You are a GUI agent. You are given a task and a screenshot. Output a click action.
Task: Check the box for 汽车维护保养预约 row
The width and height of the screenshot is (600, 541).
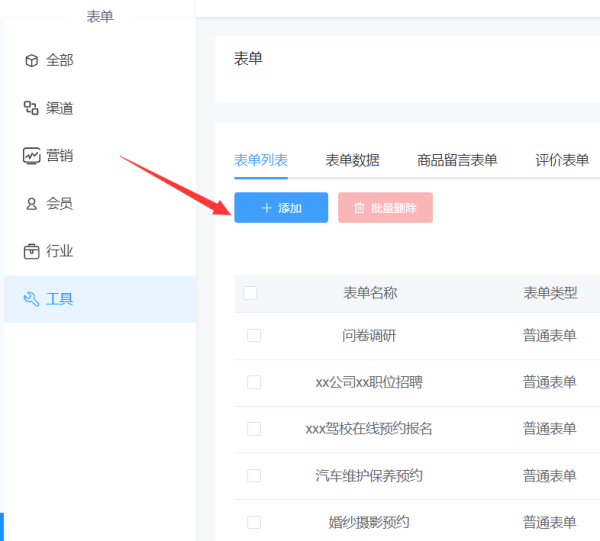(x=254, y=476)
